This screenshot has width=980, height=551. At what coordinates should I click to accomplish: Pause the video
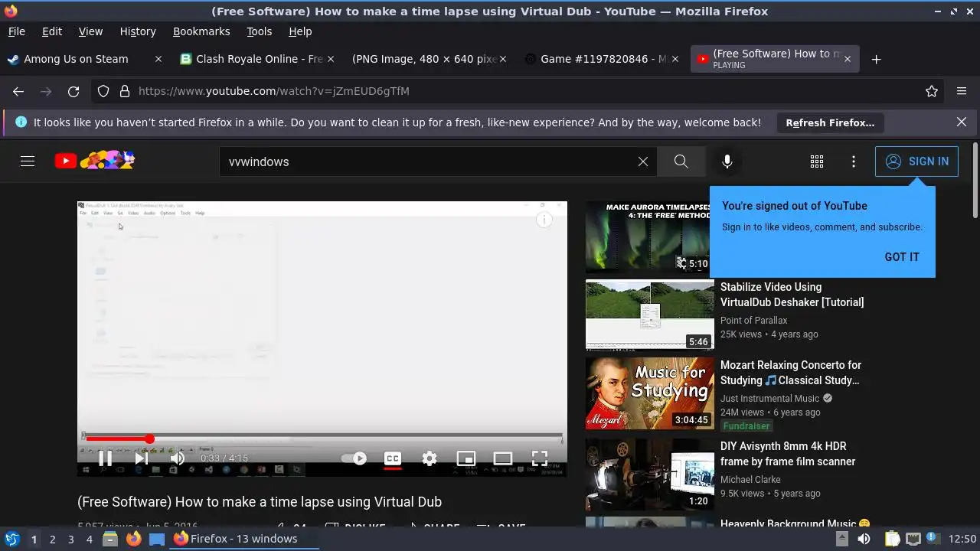pos(106,458)
